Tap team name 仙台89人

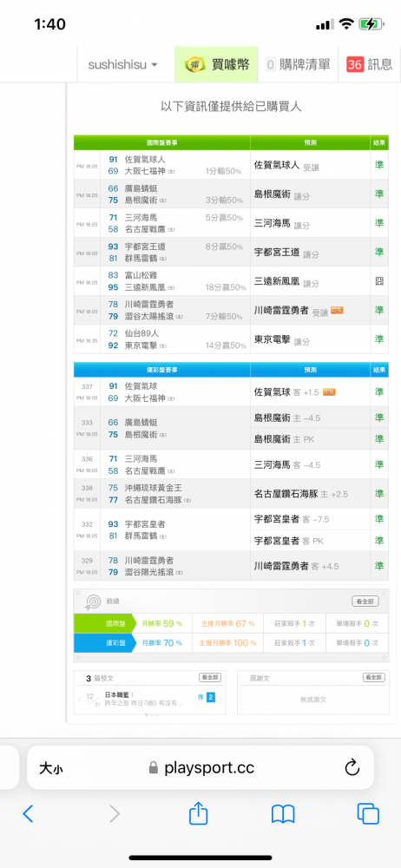pos(141,333)
